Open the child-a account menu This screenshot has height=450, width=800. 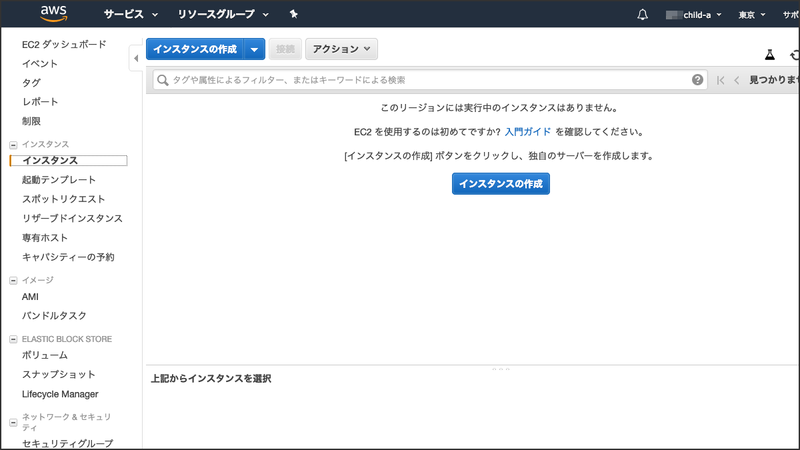[694, 15]
